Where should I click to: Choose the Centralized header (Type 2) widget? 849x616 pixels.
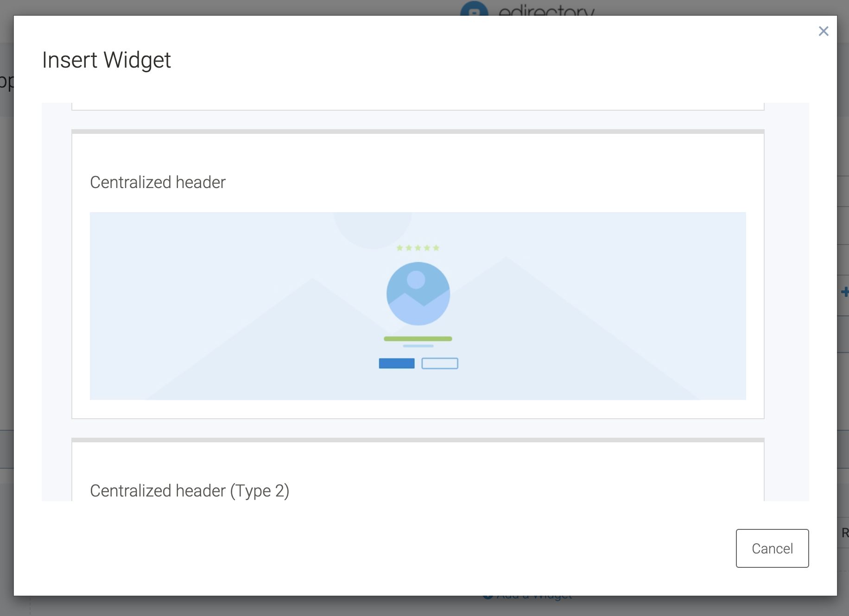pyautogui.click(x=190, y=490)
